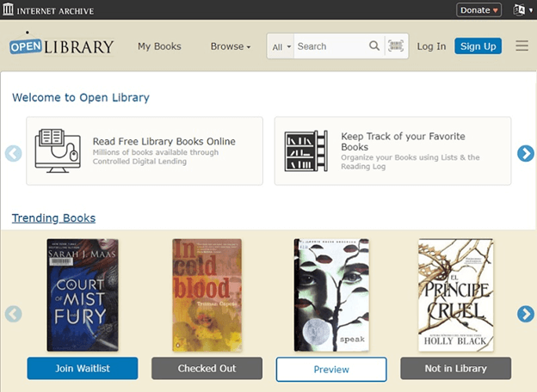The image size is (537, 392).
Task: Click the Open Library logo
Action: click(x=61, y=46)
